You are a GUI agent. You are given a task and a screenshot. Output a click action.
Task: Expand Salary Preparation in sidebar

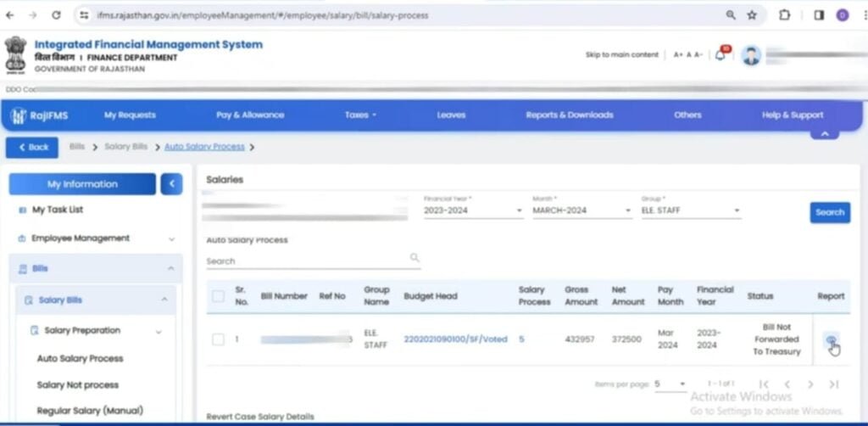[x=97, y=331]
